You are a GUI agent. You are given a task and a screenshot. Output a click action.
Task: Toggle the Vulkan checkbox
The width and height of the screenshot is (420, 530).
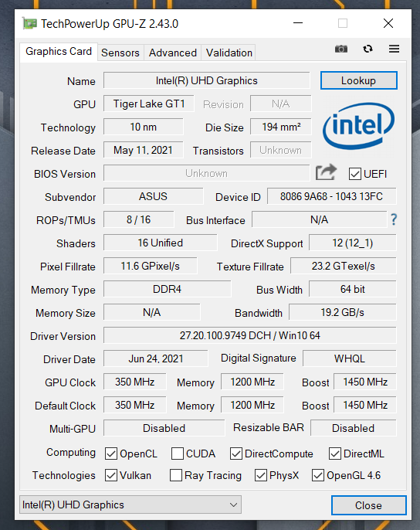click(x=111, y=475)
